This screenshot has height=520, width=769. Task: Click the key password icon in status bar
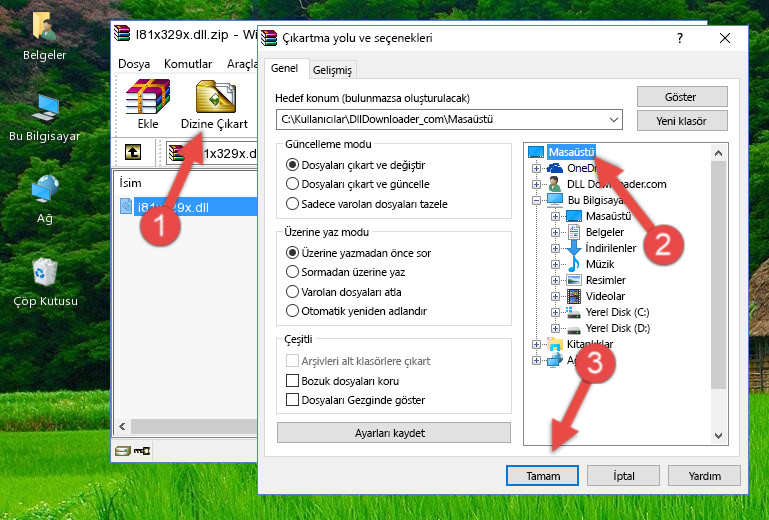click(x=142, y=450)
